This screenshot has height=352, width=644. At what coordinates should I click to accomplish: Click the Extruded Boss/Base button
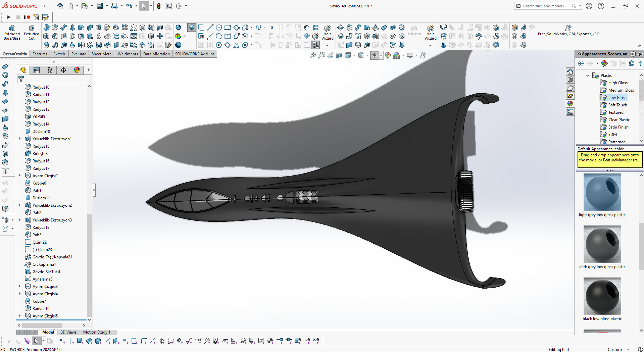12,33
